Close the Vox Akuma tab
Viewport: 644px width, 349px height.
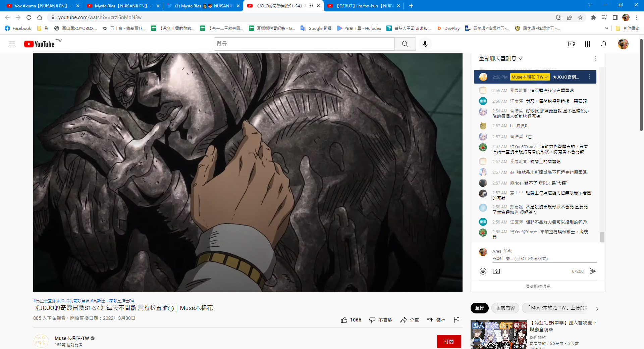click(x=78, y=6)
